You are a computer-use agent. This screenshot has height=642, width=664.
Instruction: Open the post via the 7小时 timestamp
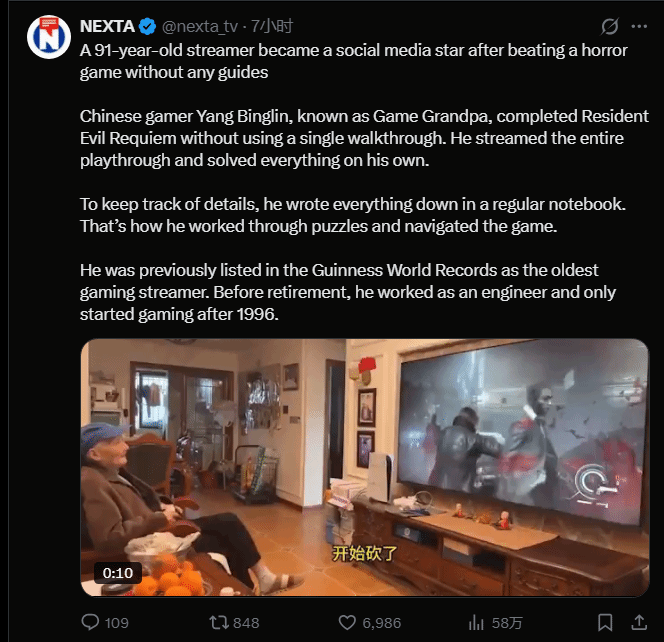[x=272, y=27]
